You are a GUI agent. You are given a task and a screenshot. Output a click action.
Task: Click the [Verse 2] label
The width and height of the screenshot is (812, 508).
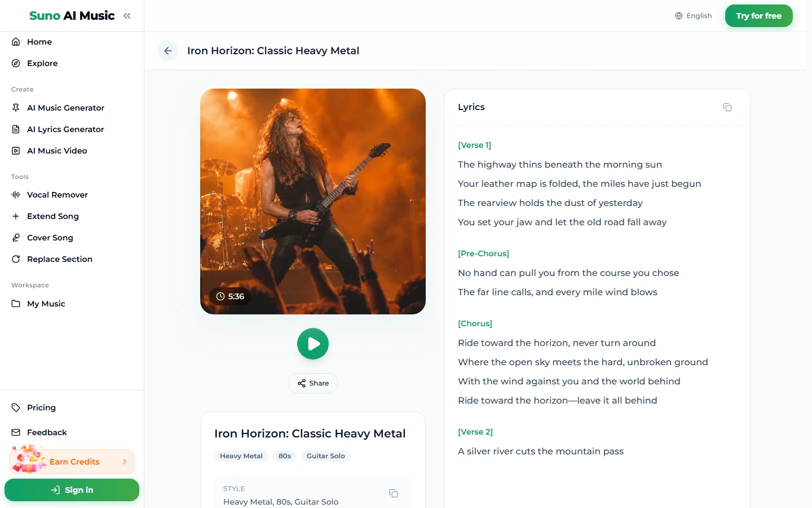(x=475, y=432)
